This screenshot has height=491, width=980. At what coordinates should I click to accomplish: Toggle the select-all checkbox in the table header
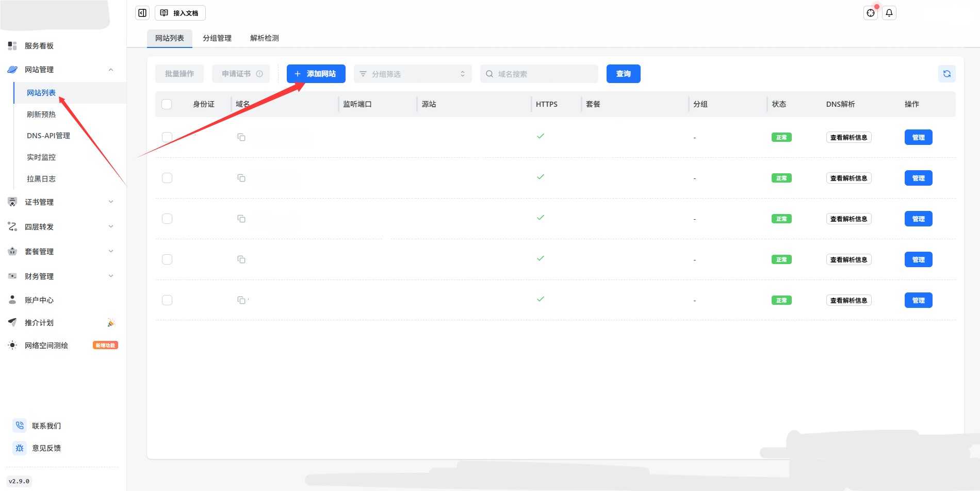tap(167, 104)
